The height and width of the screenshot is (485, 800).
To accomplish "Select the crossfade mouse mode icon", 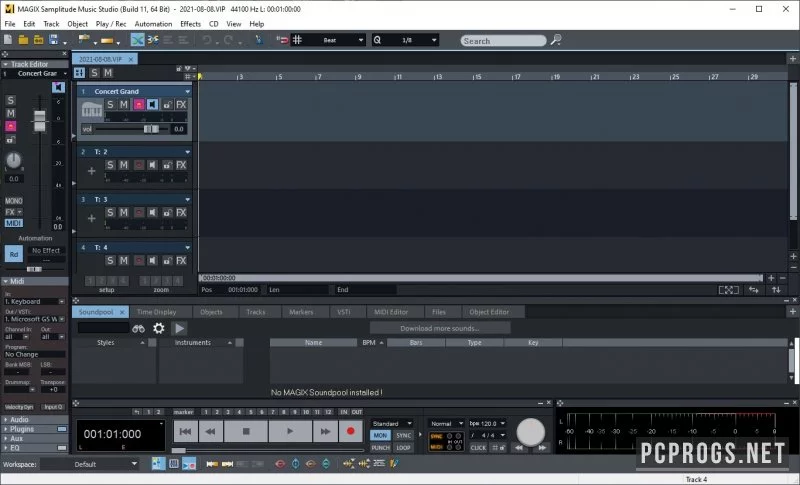I will (137, 39).
